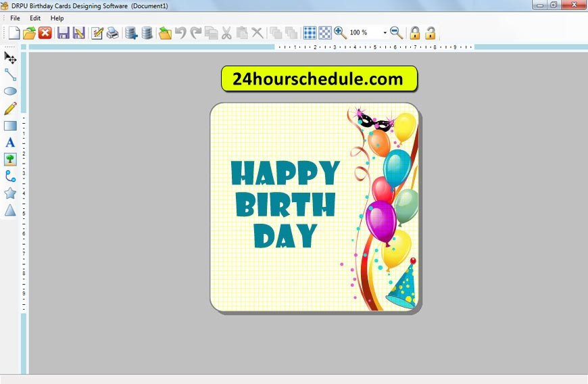The height and width of the screenshot is (384, 588).
Task: Select the Star shape tool
Action: [x=10, y=193]
